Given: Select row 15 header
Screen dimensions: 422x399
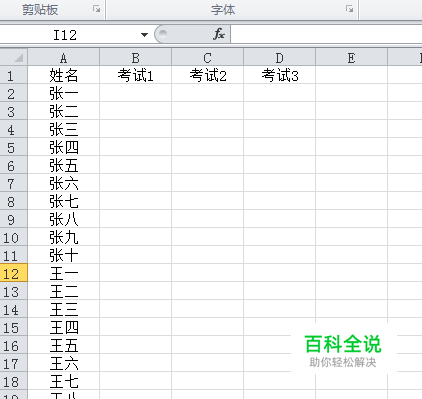Looking at the screenshot, I should [13, 327].
